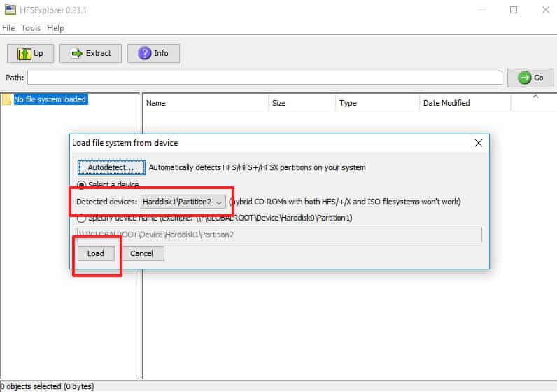
Task: Sort by the Name column header
Action: (x=206, y=103)
